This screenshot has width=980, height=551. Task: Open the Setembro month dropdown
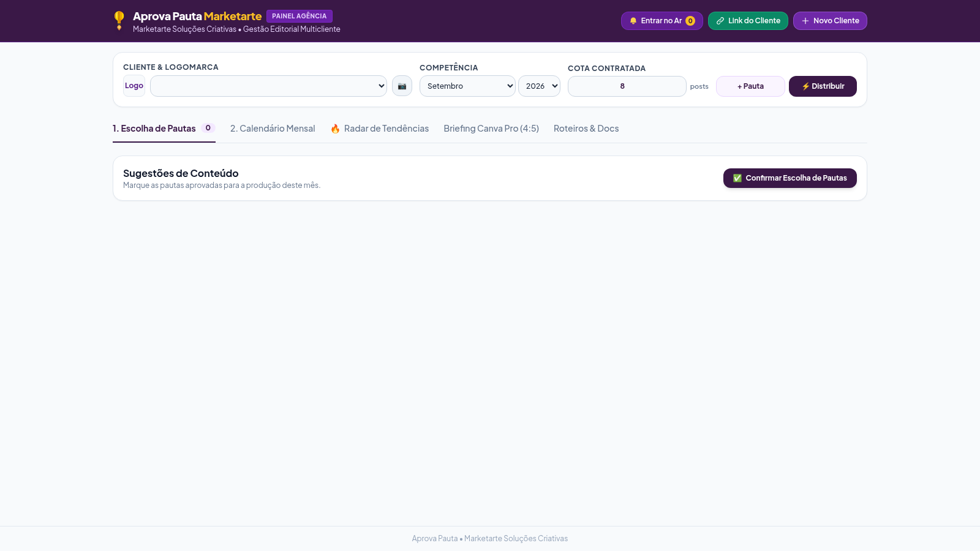(467, 86)
